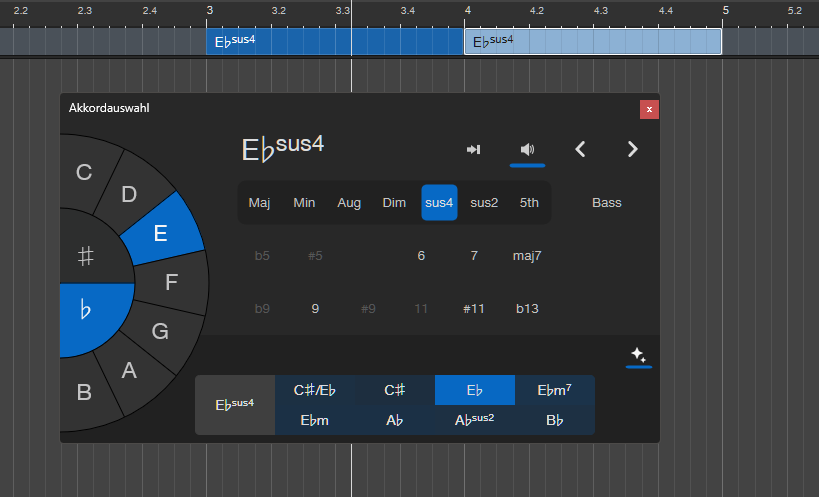Go to next chord with right chevron
Screen dimensions: 819x497
tap(633, 149)
